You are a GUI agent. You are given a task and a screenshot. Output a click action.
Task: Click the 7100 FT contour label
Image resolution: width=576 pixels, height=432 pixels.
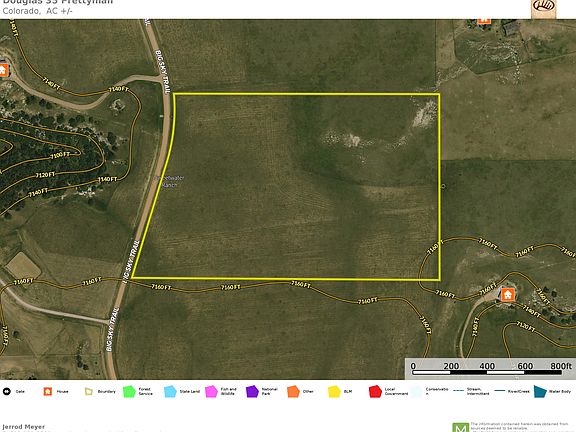[60, 155]
